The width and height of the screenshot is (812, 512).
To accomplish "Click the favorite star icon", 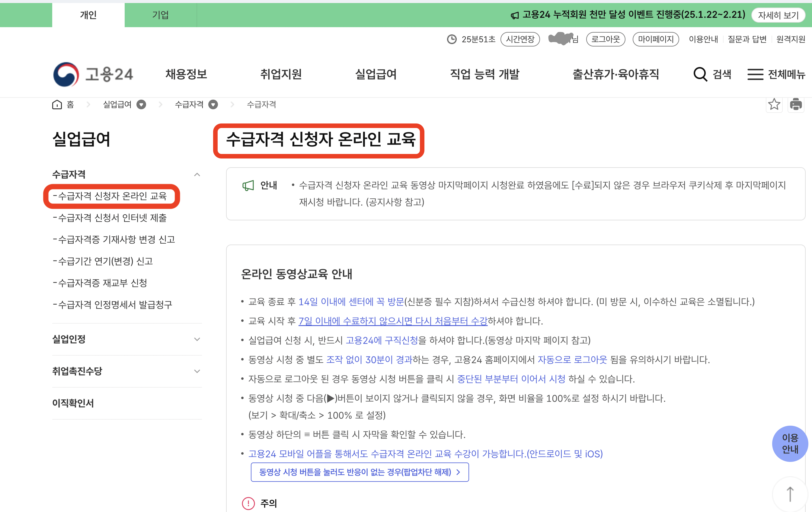I will 774,104.
